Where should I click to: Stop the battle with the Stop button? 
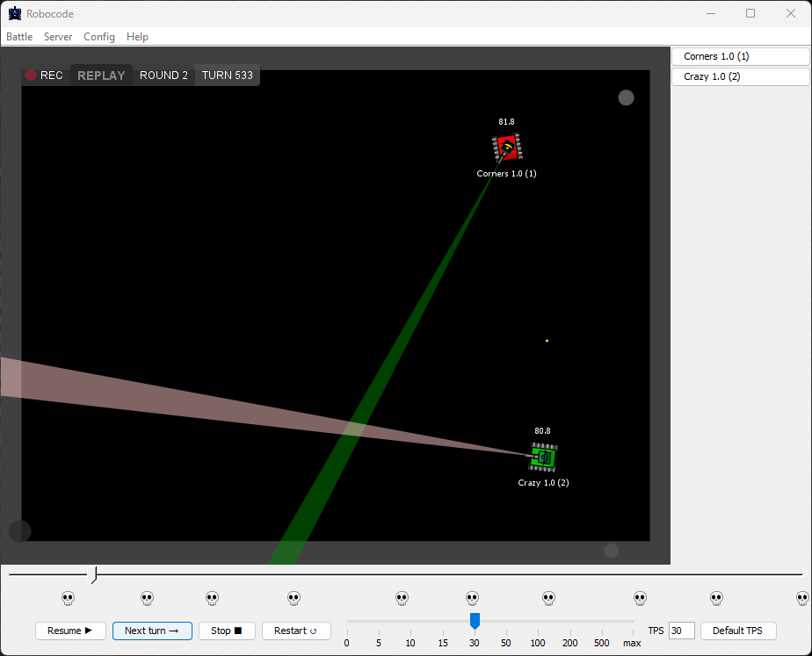coord(226,631)
